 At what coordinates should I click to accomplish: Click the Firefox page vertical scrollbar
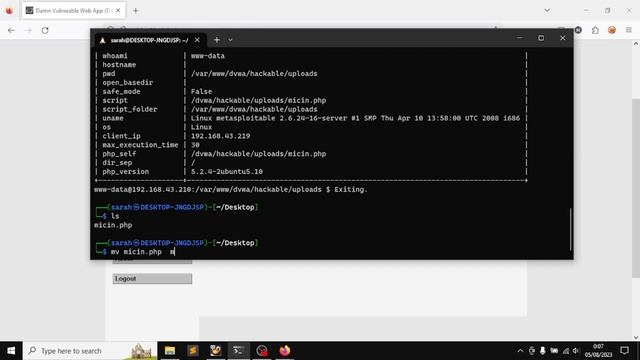tap(636, 189)
